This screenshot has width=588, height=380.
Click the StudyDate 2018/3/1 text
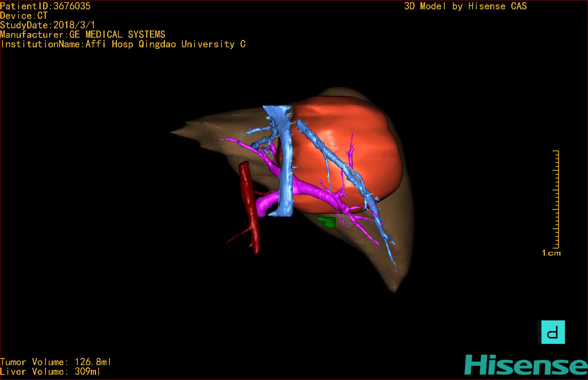click(48, 25)
